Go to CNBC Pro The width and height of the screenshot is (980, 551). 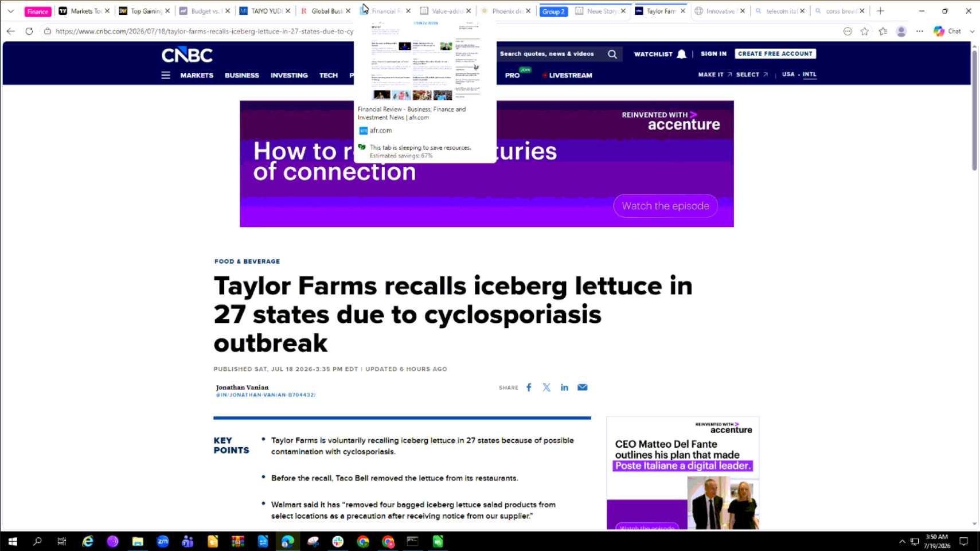[x=513, y=75]
